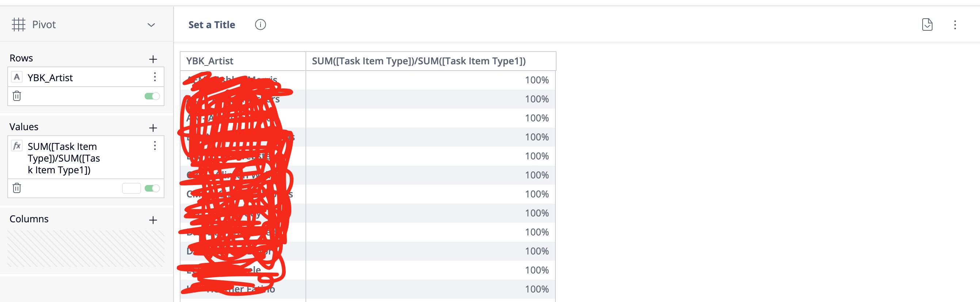Viewport: 980px width, 302px height.
Task: Click the document apply icon
Action: (927, 25)
